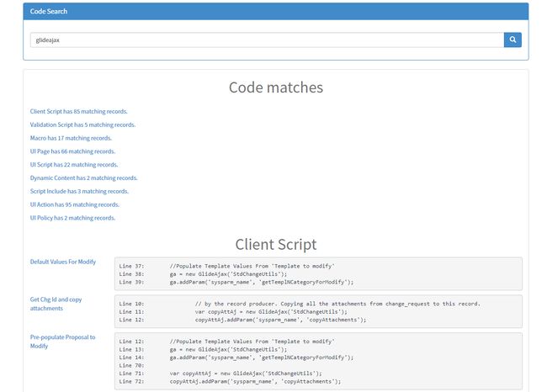The image size is (547, 392).
Task: Focus the glideajax search input
Action: (x=268, y=40)
